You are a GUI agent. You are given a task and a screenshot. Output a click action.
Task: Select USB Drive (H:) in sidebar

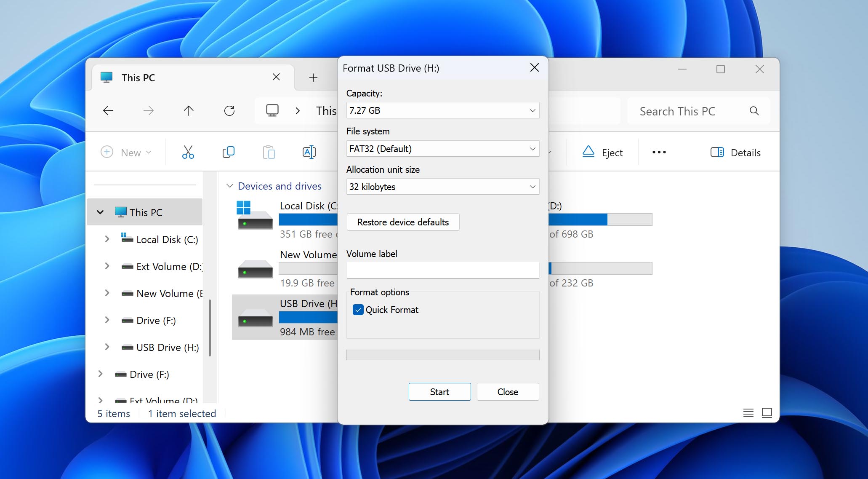click(x=160, y=347)
